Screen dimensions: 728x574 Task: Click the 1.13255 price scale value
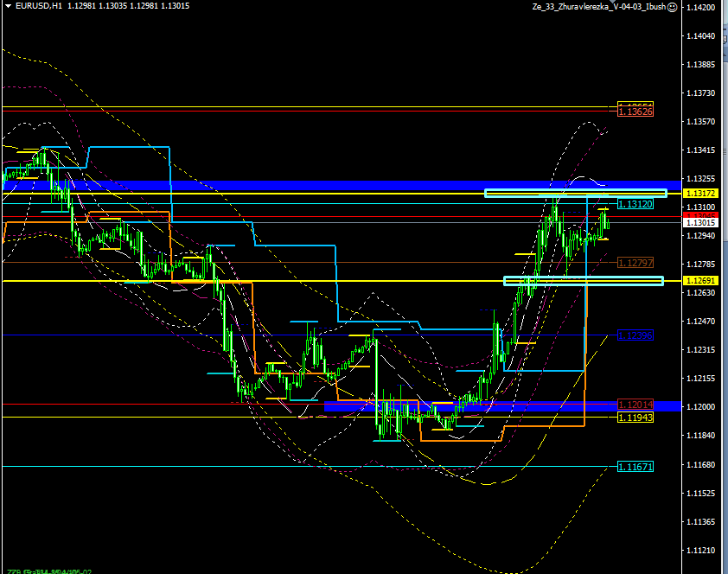coord(700,179)
